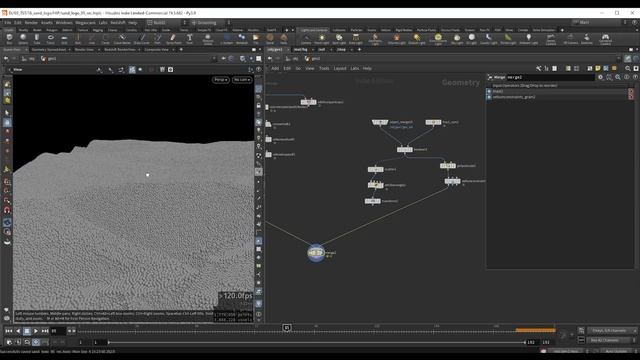Open the Persp camera dropdown in the viewport
Image resolution: width=640 pixels, height=360 pixels.
221,80
